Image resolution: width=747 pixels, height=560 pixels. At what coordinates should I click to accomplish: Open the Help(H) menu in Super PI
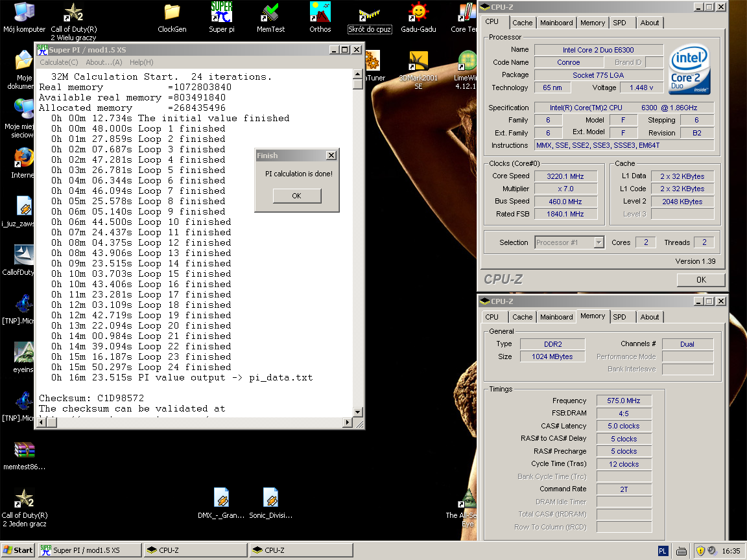tap(141, 62)
